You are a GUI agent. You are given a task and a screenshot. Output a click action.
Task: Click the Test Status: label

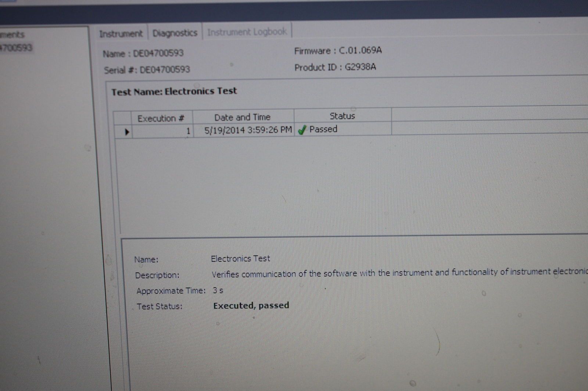point(159,306)
